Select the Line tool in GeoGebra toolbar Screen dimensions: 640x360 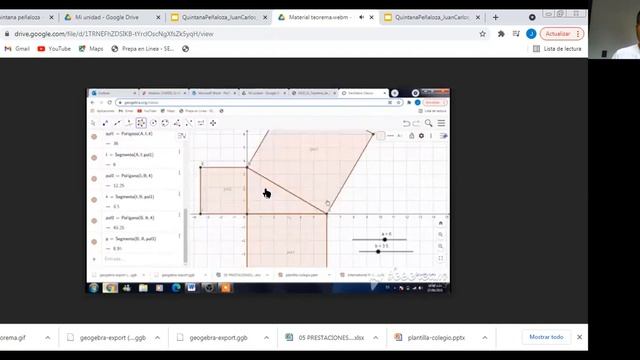117,123
